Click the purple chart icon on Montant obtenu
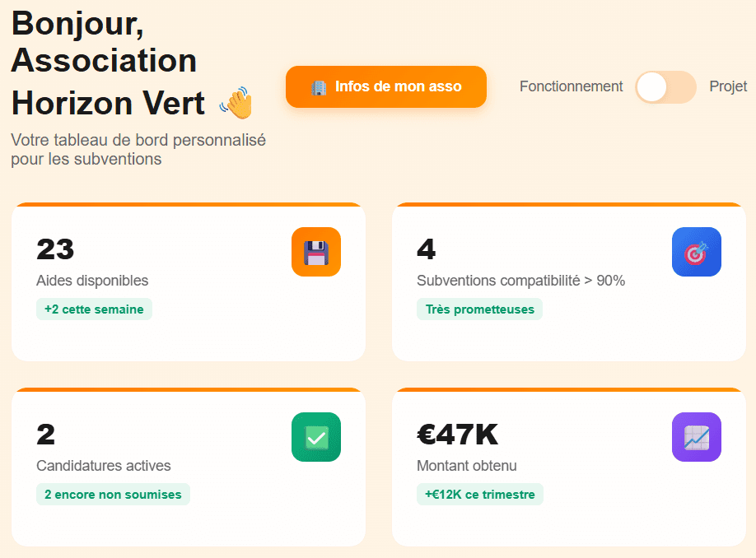756x558 pixels. pyautogui.click(x=696, y=437)
